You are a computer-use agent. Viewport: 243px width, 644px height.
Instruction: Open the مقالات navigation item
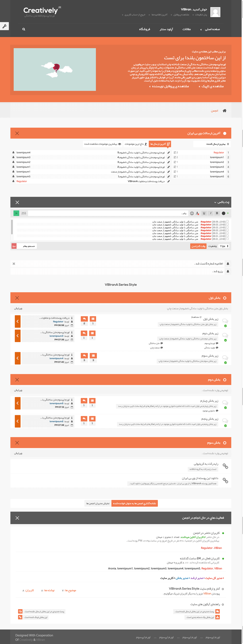click(x=187, y=29)
